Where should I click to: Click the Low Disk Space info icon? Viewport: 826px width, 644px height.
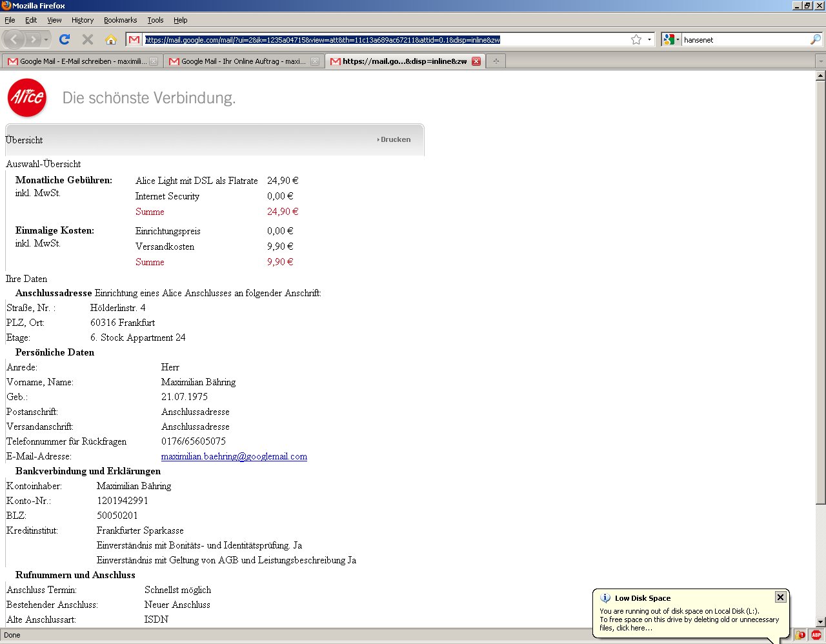[605, 598]
